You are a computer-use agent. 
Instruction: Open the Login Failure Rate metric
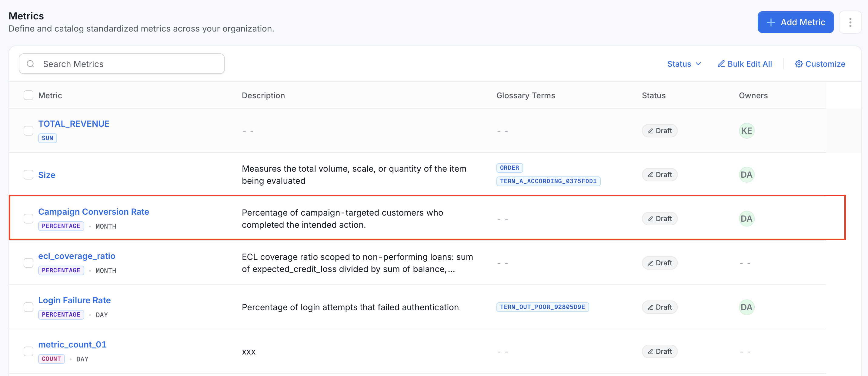point(75,300)
